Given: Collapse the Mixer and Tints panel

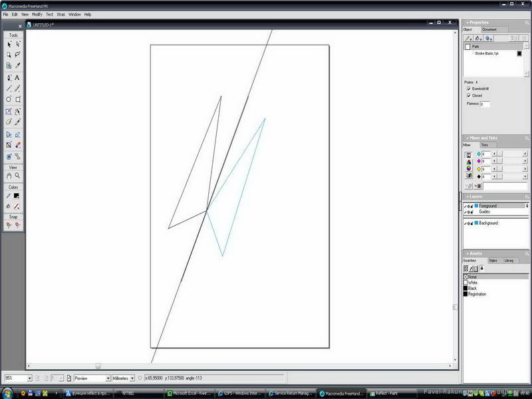Looking at the screenshot, I should click(467, 138).
